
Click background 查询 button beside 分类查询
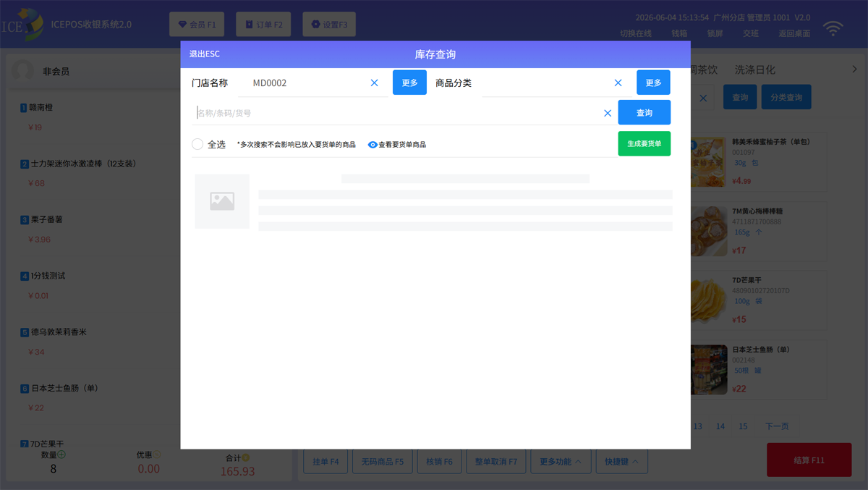coord(740,97)
